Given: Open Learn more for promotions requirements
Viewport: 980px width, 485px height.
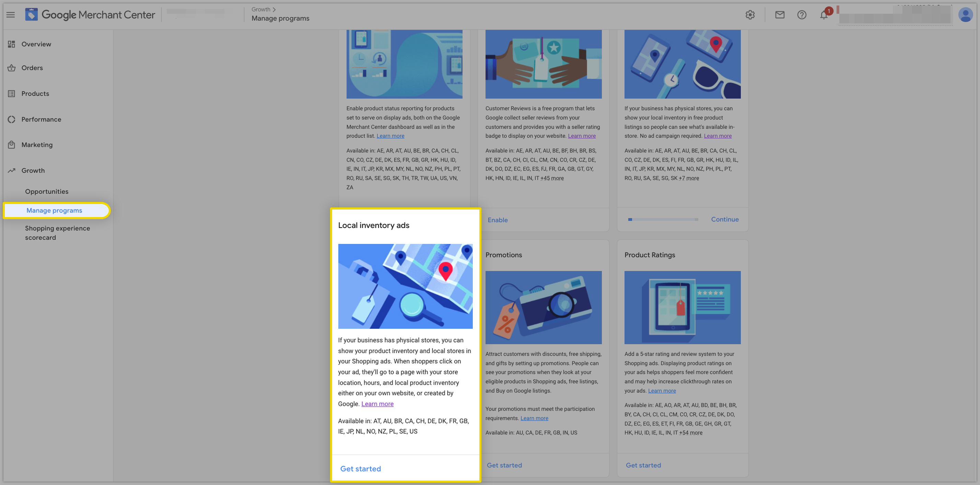Looking at the screenshot, I should click(x=534, y=418).
